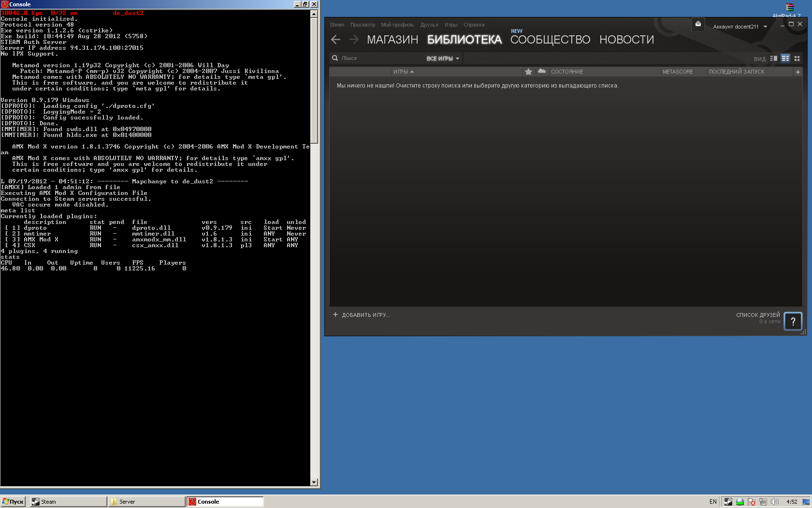Click 'mmtimer.dll' in plugin list

tap(153, 234)
